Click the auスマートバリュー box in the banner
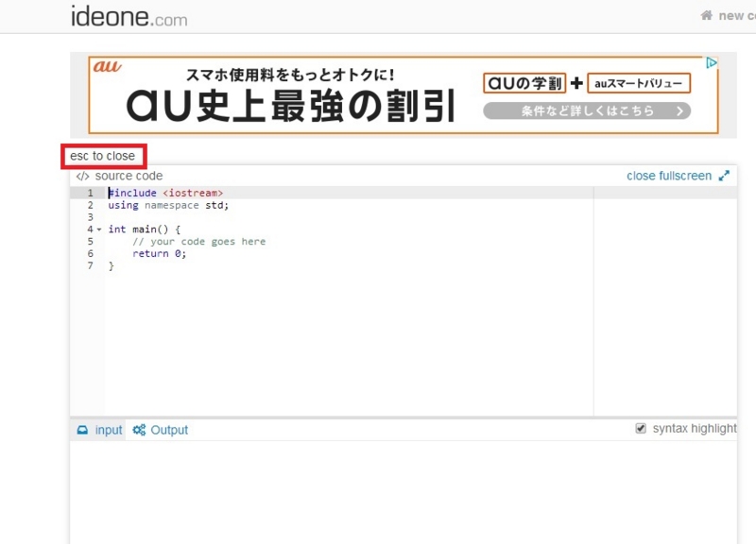 pos(637,83)
